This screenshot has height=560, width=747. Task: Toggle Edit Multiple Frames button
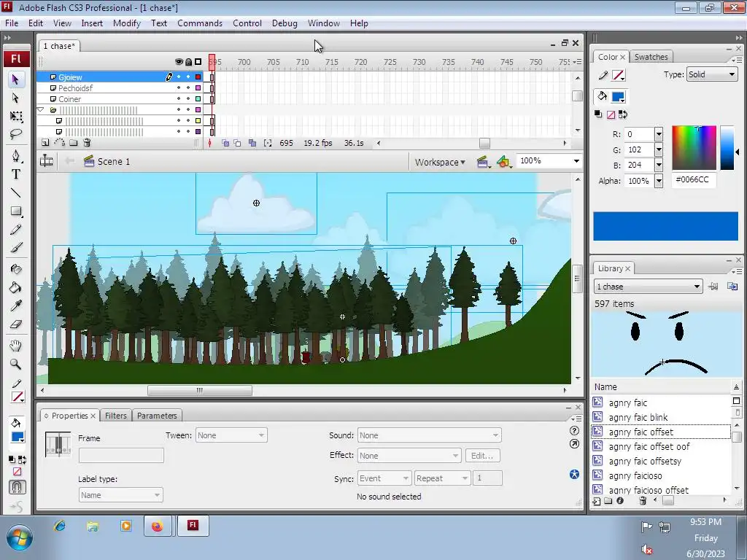[252, 143]
